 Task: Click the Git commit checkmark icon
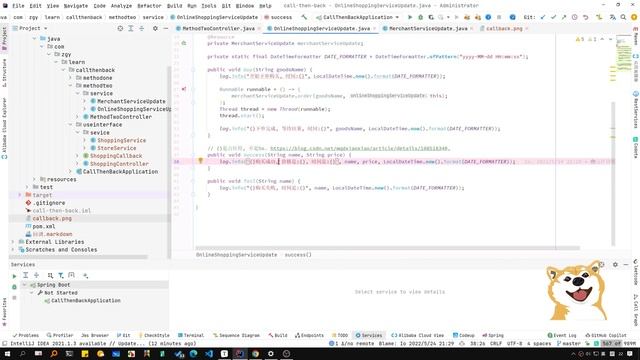click(553, 17)
